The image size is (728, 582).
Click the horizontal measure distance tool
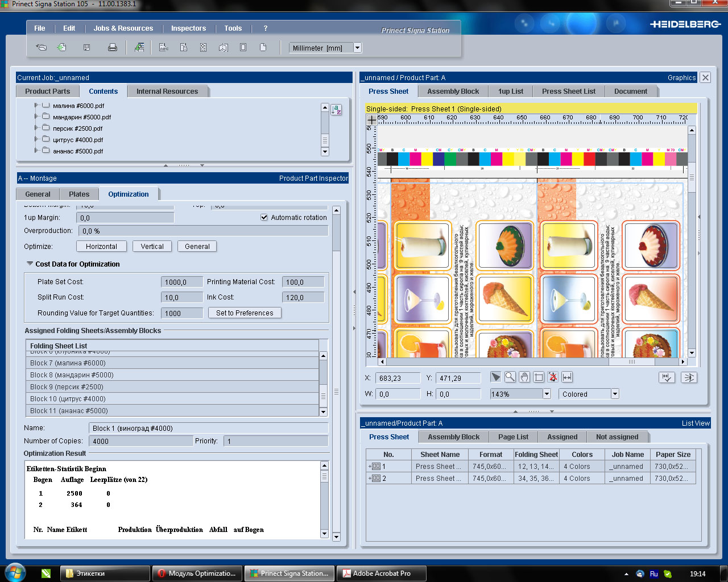[567, 377]
